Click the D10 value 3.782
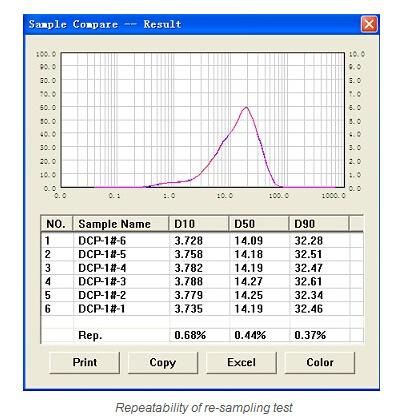This screenshot has height=420, width=399. pos(188,268)
